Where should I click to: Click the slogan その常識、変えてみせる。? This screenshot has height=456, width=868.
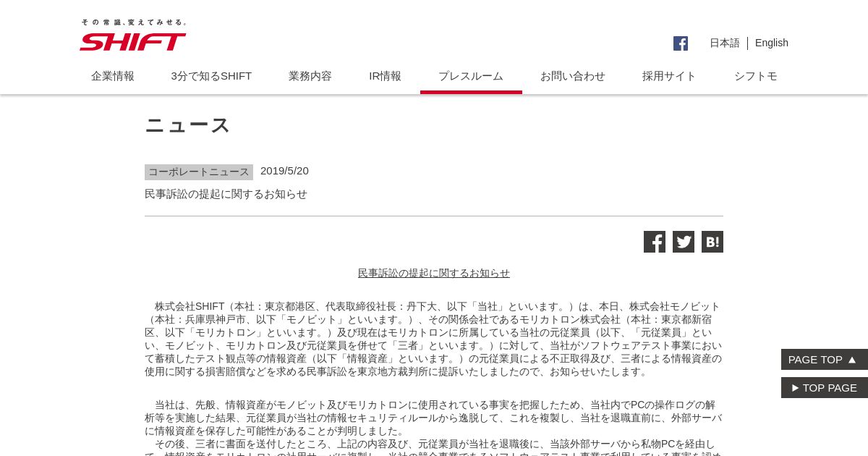pyautogui.click(x=135, y=22)
